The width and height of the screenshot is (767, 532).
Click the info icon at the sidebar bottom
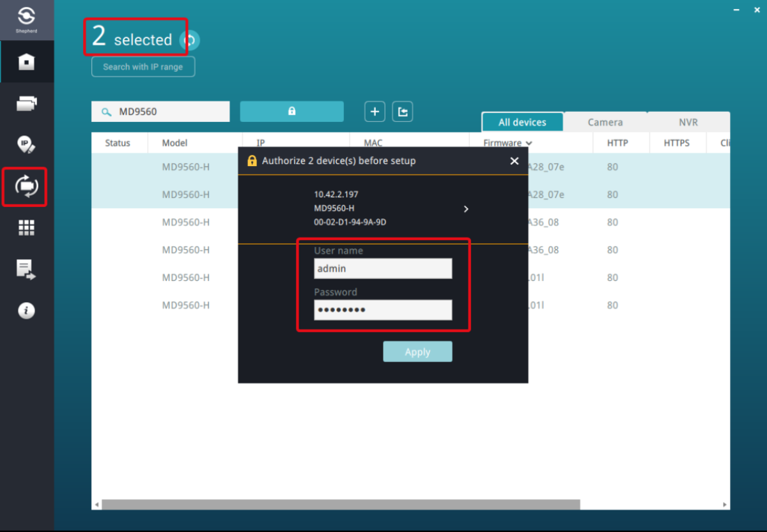26,310
